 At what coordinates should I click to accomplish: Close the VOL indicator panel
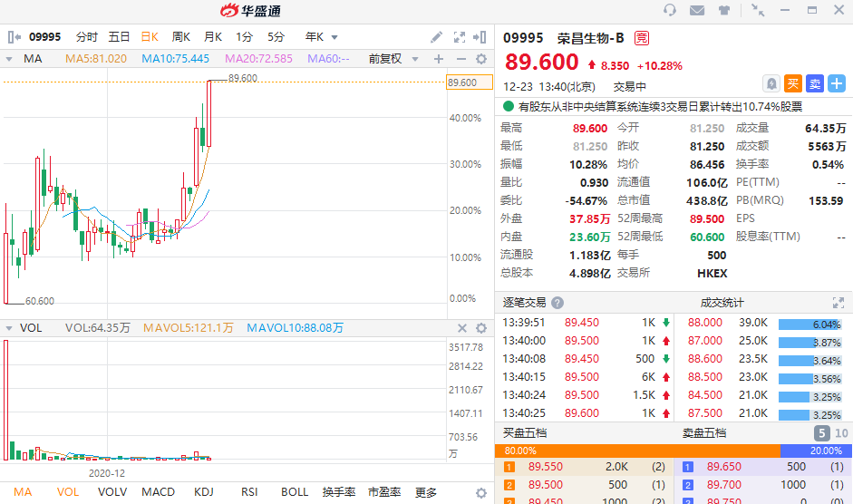(x=462, y=328)
